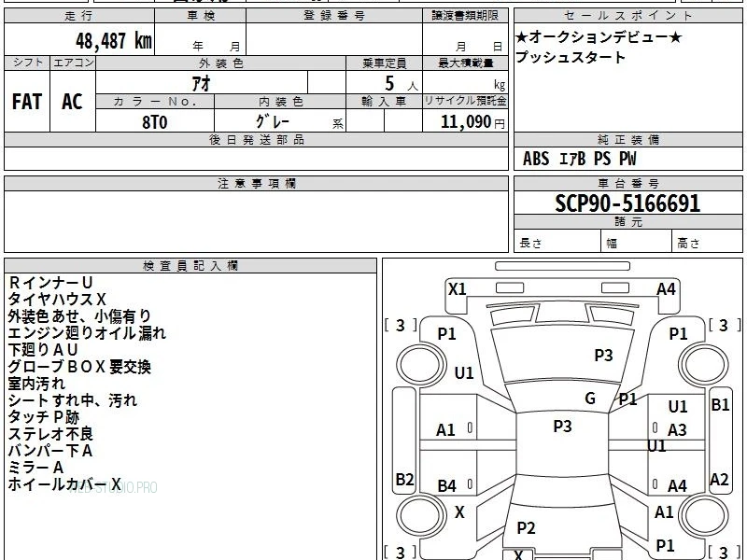Viewport: 747px width, 560px height.
Task: Click the 譲渡書類期限 header
Action: (465, 16)
